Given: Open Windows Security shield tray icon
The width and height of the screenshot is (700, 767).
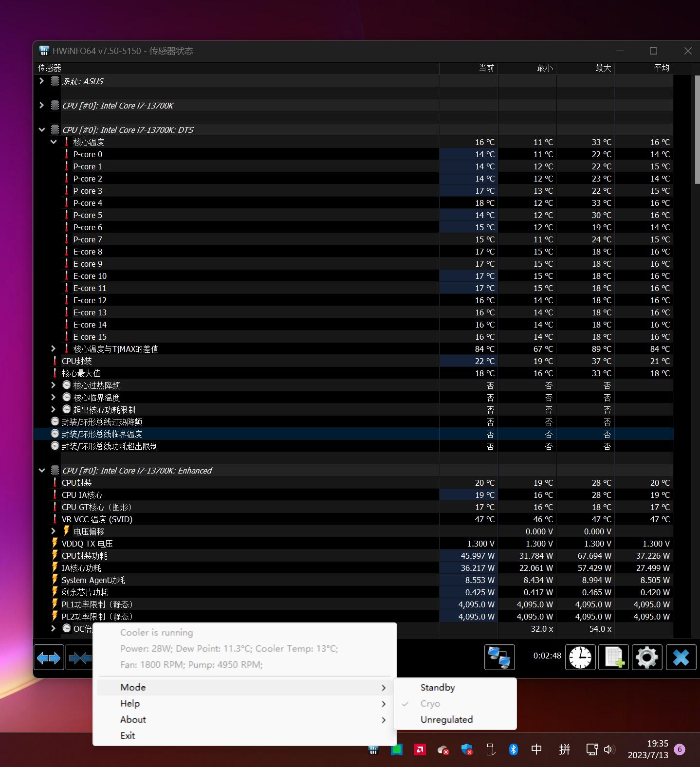Looking at the screenshot, I should click(466, 749).
